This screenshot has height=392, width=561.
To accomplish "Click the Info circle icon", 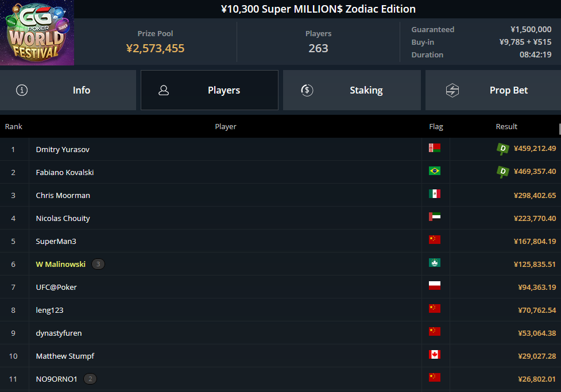I will click(22, 90).
